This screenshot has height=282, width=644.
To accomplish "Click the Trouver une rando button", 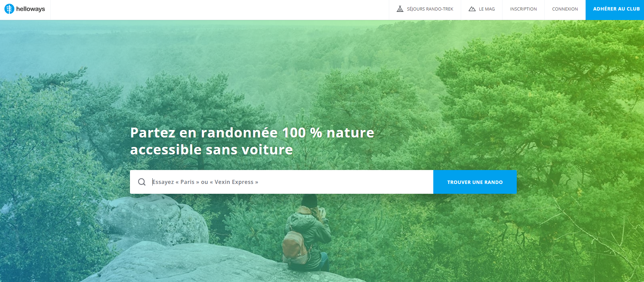I will (x=475, y=182).
